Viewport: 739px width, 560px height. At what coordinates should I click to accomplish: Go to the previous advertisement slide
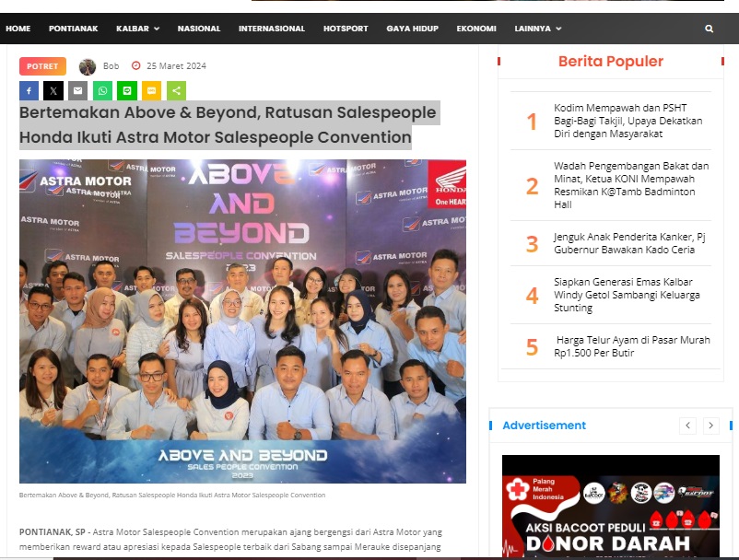(687, 426)
